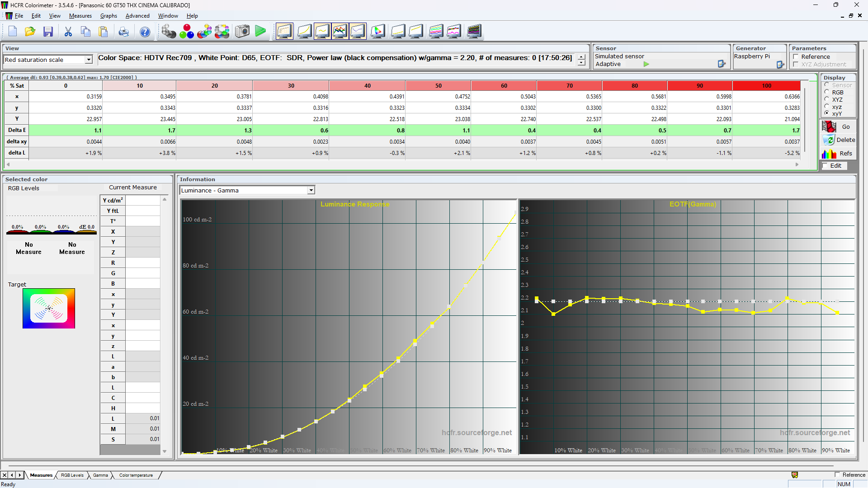Image resolution: width=868 pixels, height=488 pixels.
Task: Click the camera single-measure icon
Action: point(242,31)
